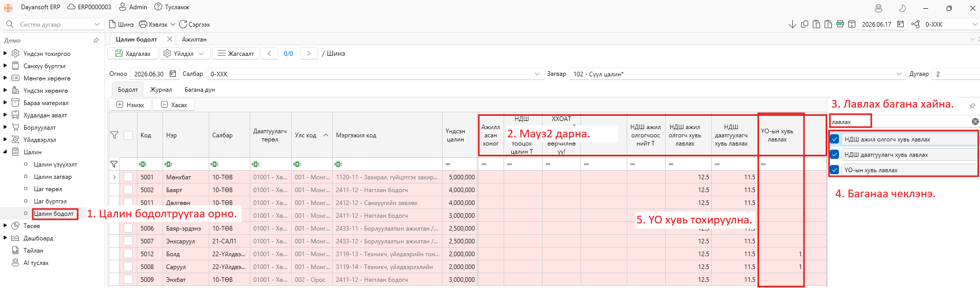This screenshot has width=980, height=288.
Task: Click the ERP0000003 cloud icon
Action: click(x=71, y=7)
